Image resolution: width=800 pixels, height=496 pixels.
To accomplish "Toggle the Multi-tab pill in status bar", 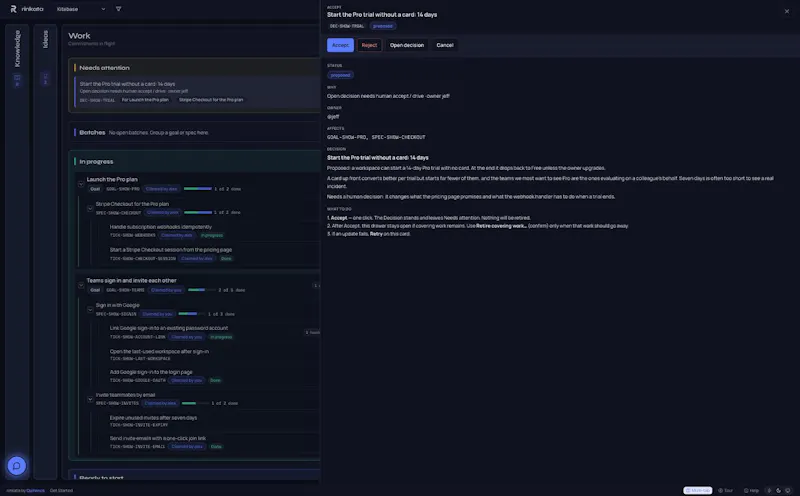I will click(697, 490).
